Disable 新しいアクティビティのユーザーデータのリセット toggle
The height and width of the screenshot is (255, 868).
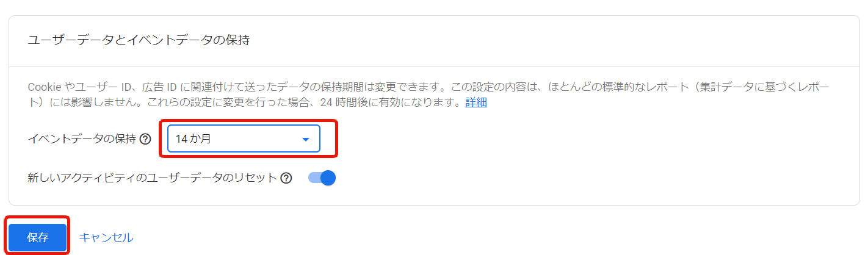(x=322, y=178)
